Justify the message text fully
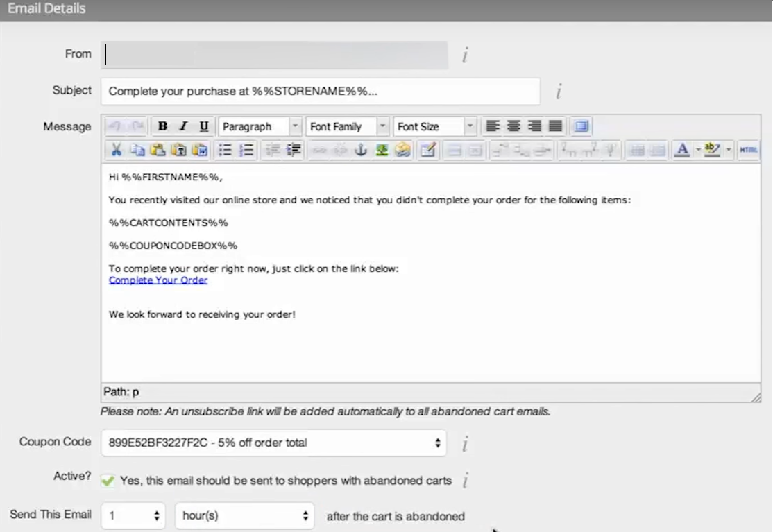Screen dimensions: 773x532 tap(555, 126)
